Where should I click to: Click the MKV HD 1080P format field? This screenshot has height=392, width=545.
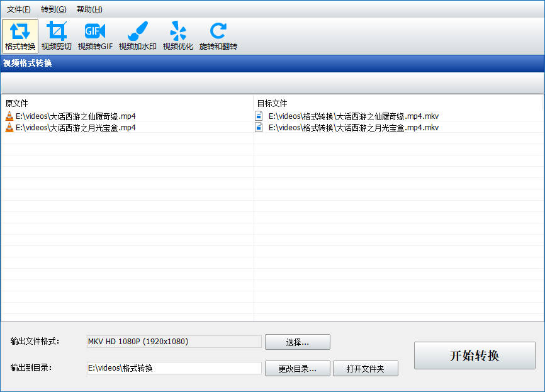[x=174, y=342]
